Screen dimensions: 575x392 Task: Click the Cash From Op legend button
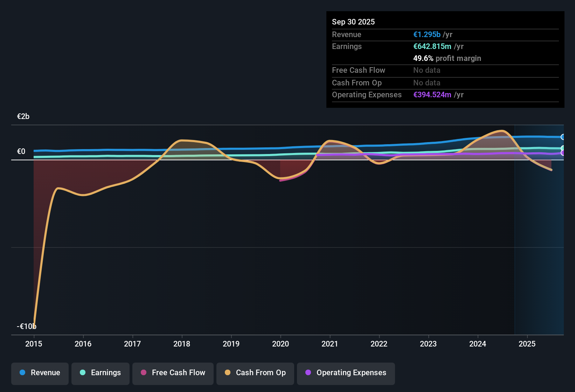255,373
